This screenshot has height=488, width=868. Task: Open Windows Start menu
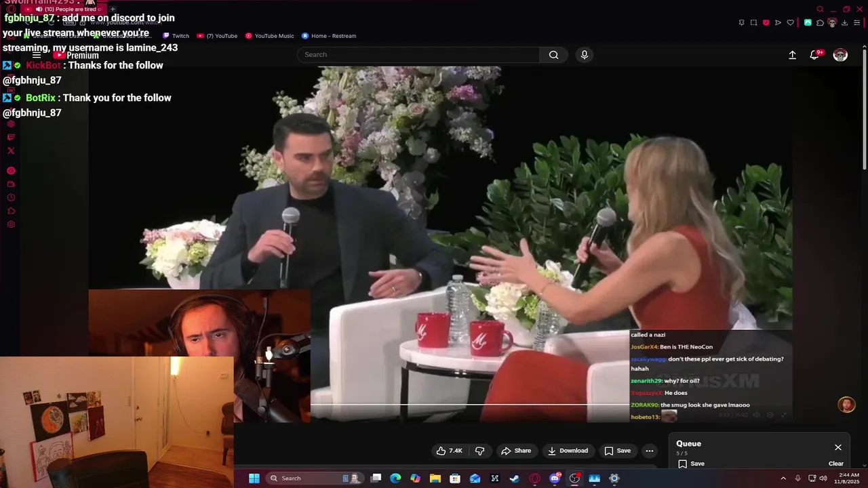pyautogui.click(x=254, y=479)
